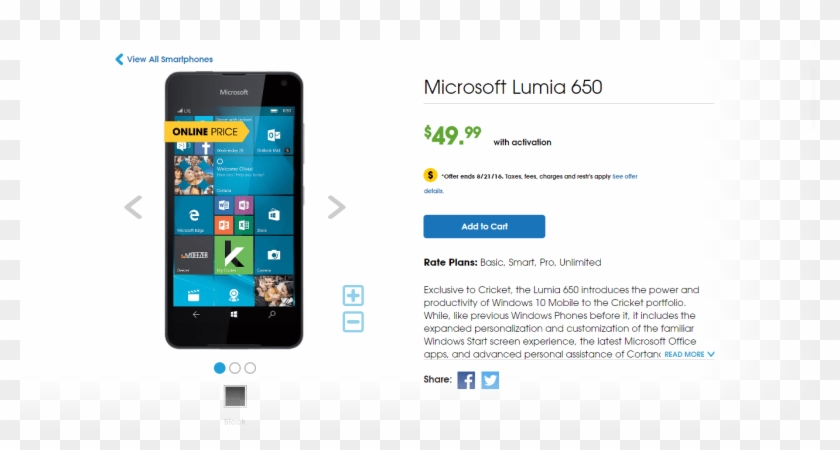Select the third image carousel dot
This screenshot has width=840, height=450.
click(x=250, y=368)
